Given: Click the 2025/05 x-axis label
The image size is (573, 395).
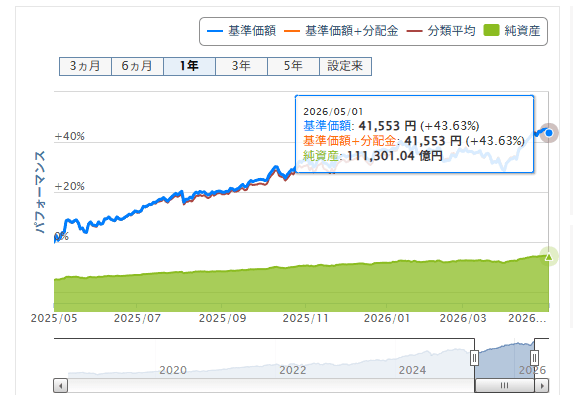Looking at the screenshot, I should 54,318.
